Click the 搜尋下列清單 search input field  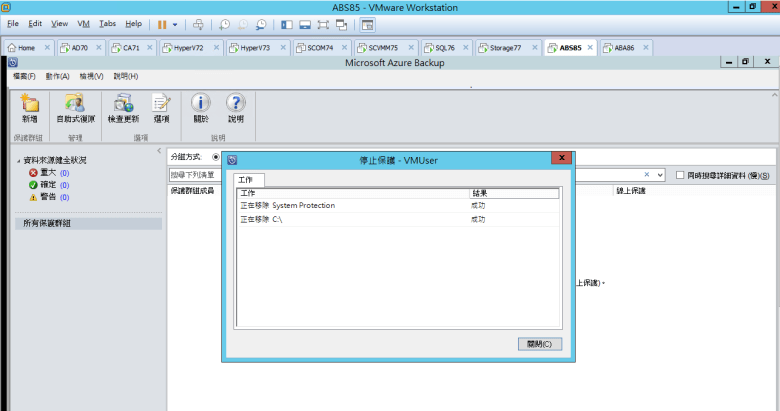tap(195, 175)
